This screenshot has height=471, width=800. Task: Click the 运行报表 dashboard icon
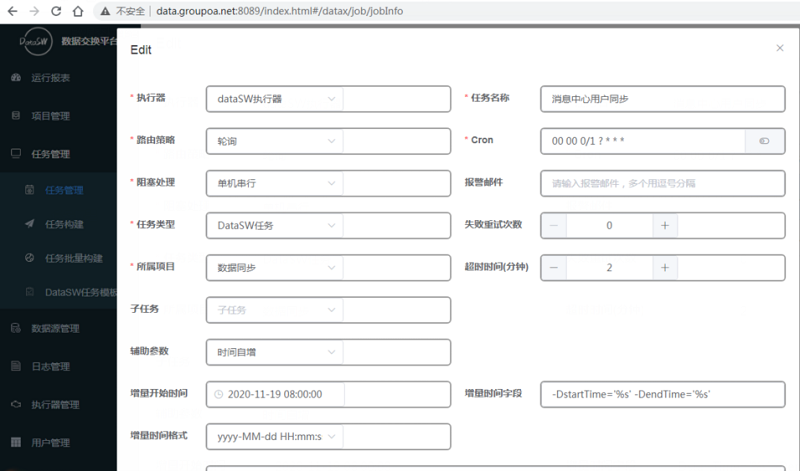(16, 78)
